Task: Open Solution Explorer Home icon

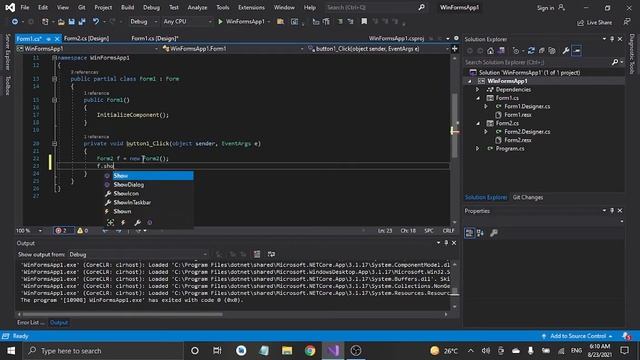Action: tap(491, 51)
